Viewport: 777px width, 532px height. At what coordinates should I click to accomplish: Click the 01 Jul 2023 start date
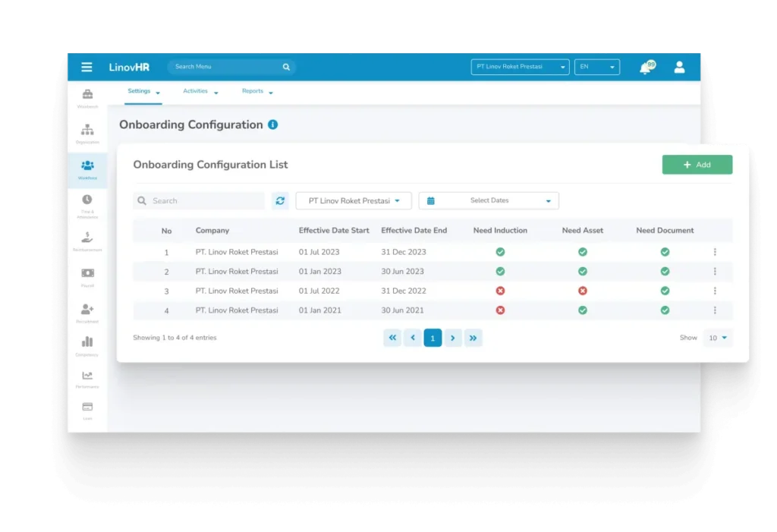tap(319, 252)
